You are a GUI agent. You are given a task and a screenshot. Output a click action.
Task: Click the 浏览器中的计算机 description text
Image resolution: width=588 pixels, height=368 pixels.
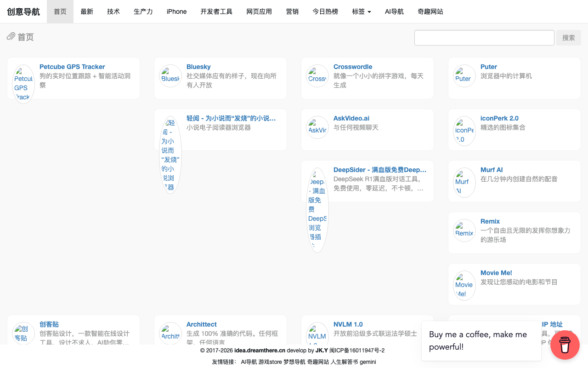coord(506,76)
